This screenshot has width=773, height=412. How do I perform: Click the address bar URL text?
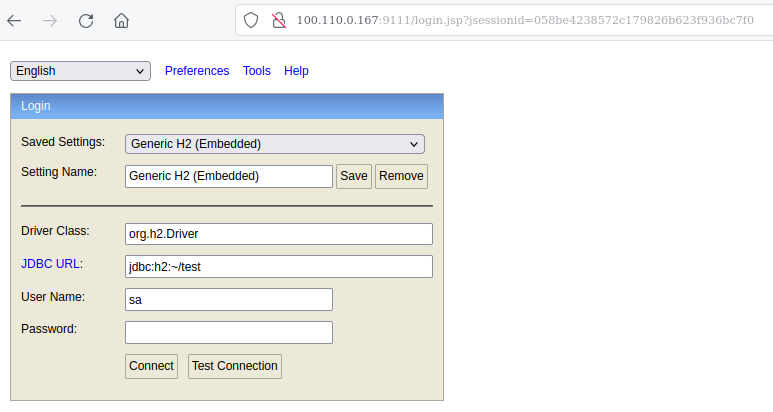point(525,20)
